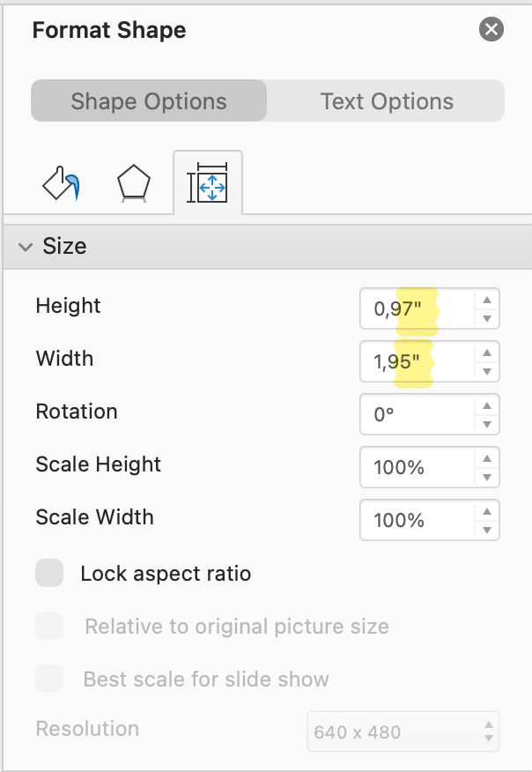Viewport: 532px width, 772px height.
Task: Increase Scale Width with the up arrow
Action: pos(487,511)
